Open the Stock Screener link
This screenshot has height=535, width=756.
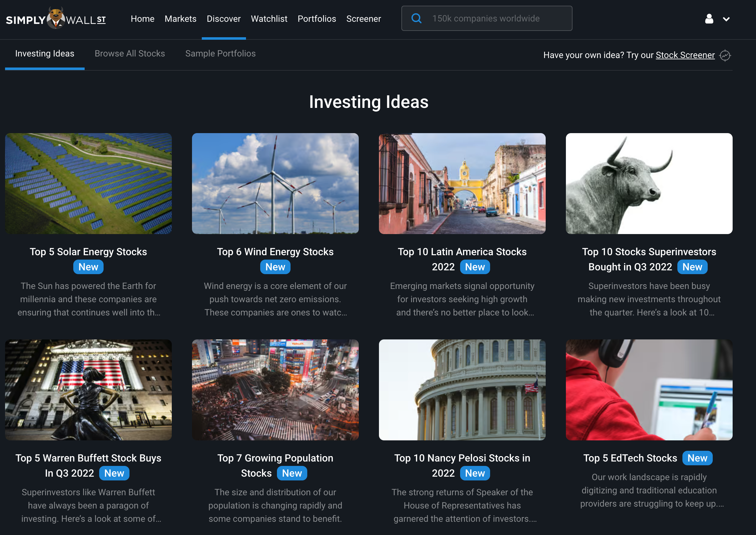[x=685, y=55]
